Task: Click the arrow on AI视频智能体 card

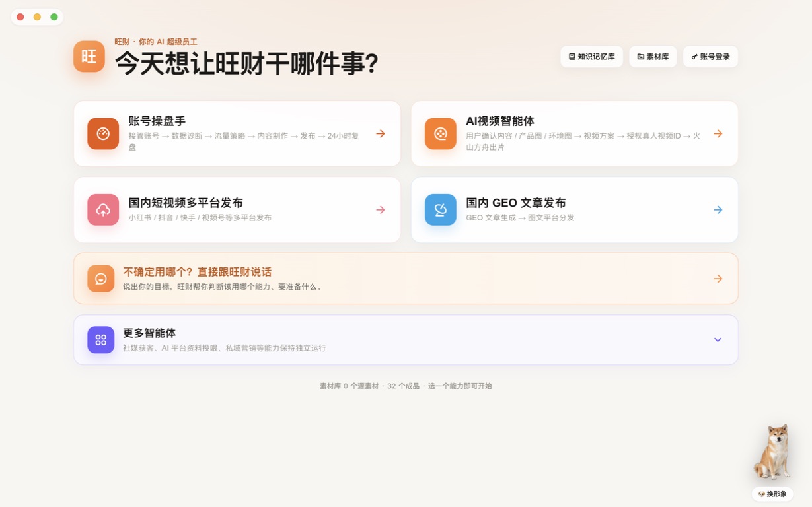Action: [x=718, y=133]
